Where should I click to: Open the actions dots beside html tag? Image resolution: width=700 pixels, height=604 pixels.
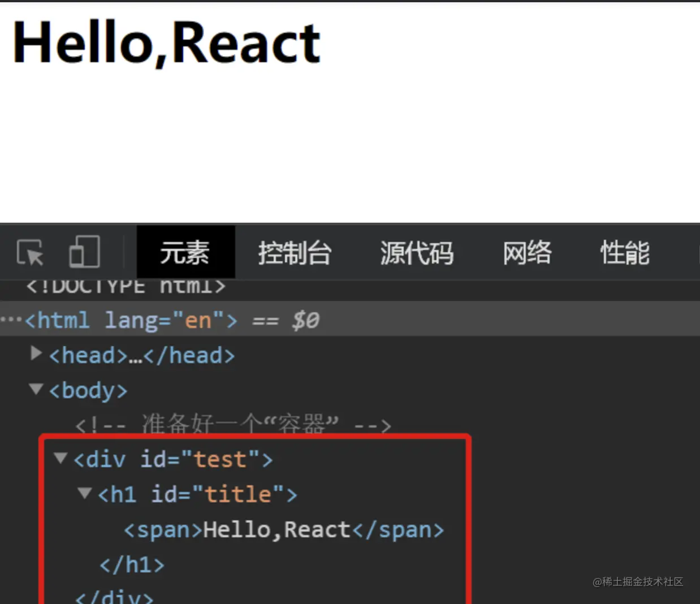pos(11,320)
